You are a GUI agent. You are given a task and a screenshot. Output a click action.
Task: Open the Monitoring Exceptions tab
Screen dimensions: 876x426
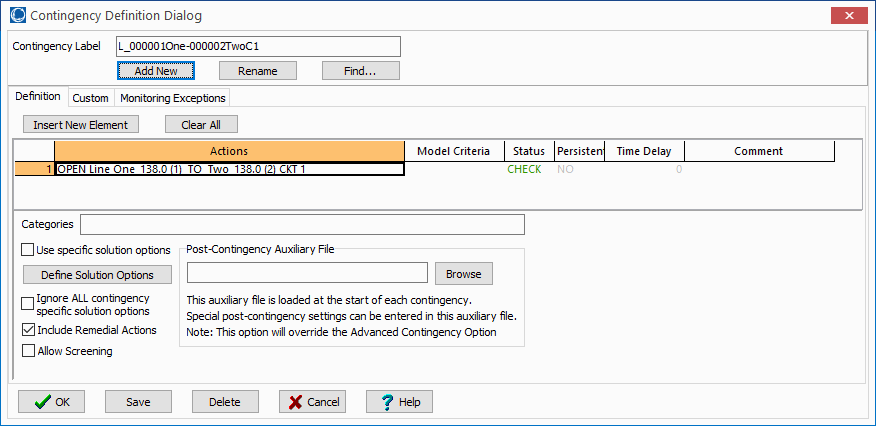pyautogui.click(x=173, y=98)
